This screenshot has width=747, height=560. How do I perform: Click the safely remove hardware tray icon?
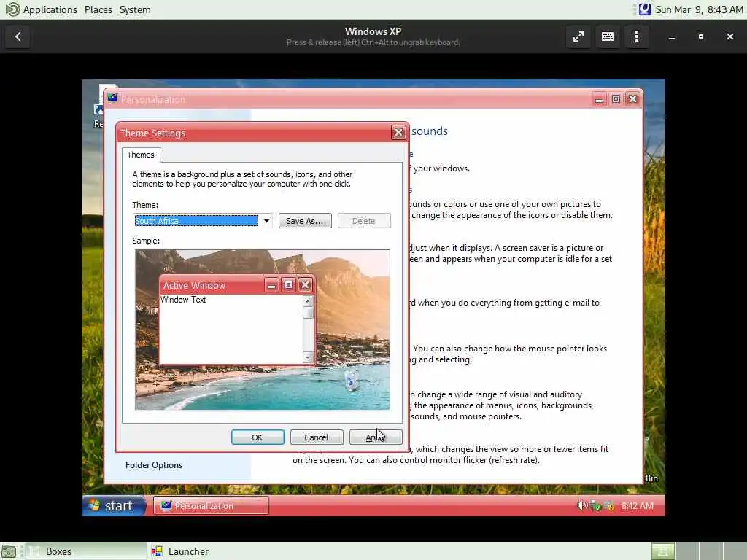click(x=595, y=506)
